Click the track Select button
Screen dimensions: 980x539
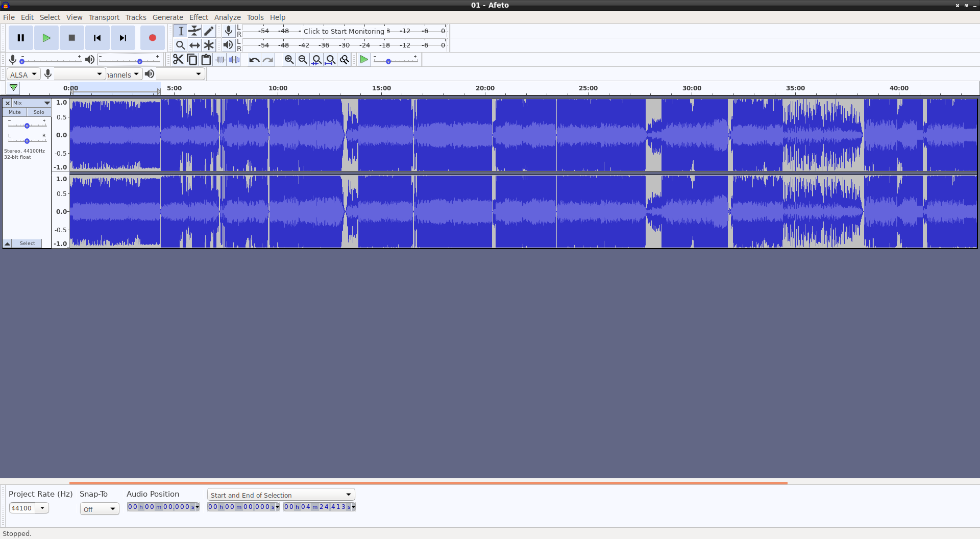click(28, 243)
